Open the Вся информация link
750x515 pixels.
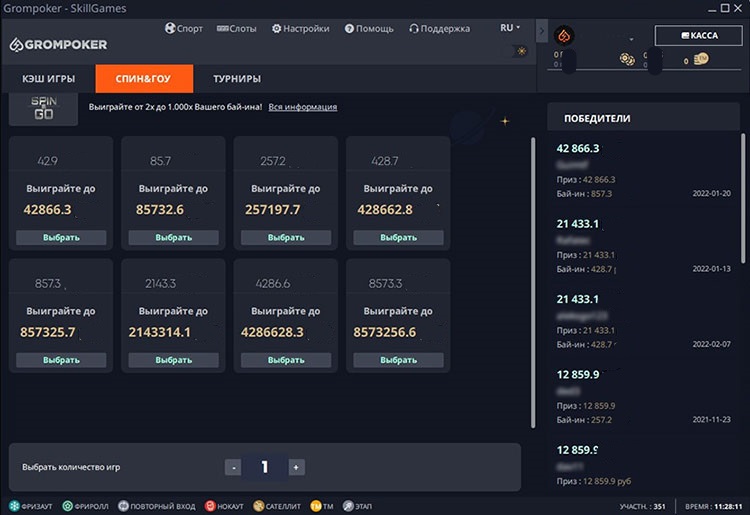(x=302, y=107)
